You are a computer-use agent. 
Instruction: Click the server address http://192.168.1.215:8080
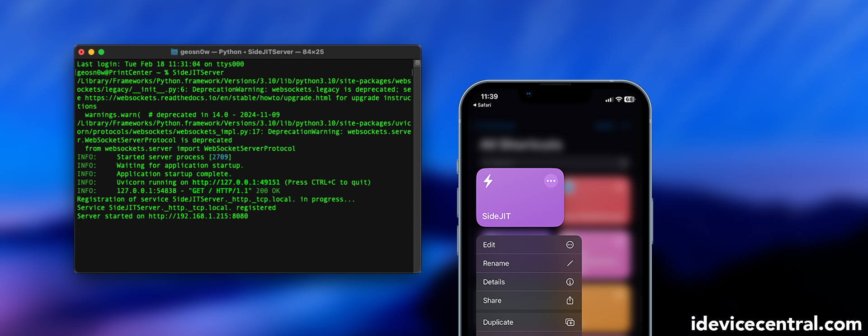[198, 216]
